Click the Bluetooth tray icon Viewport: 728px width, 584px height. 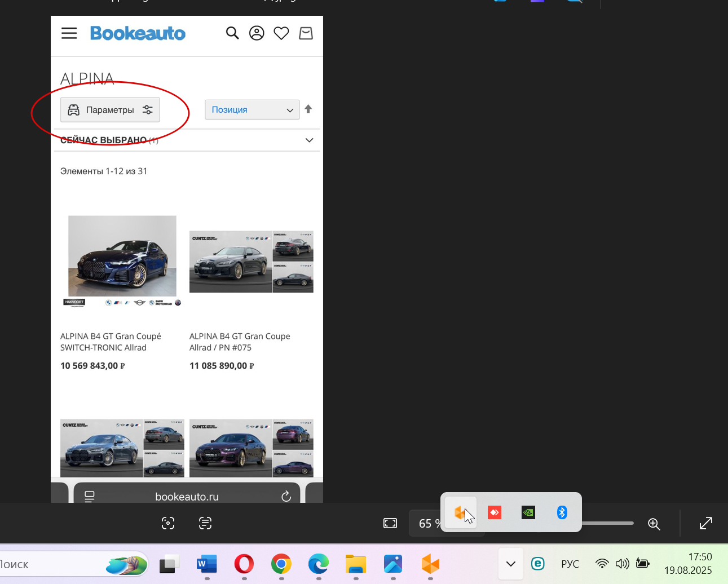pos(562,512)
